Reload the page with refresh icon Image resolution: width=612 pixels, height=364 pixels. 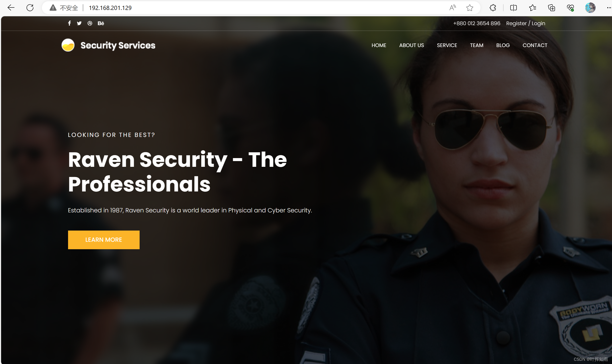(x=30, y=8)
